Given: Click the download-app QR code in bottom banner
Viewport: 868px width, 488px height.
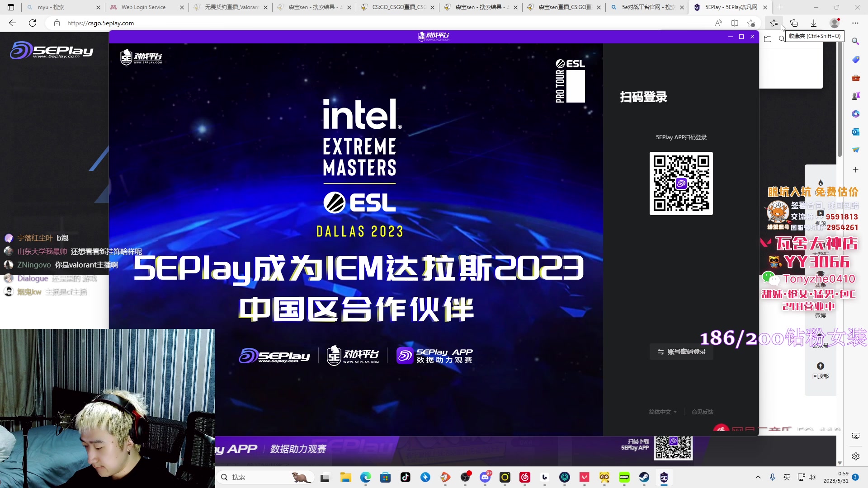Looking at the screenshot, I should click(x=673, y=448).
